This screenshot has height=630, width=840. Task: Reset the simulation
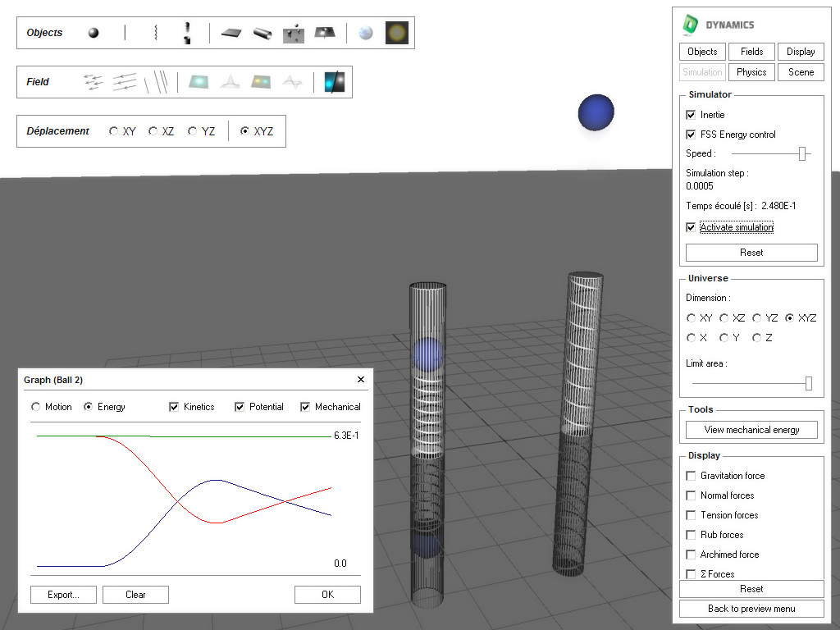point(751,252)
